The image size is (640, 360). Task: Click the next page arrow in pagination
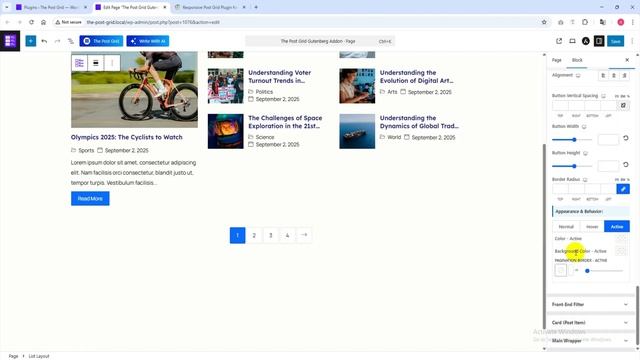pyautogui.click(x=304, y=235)
